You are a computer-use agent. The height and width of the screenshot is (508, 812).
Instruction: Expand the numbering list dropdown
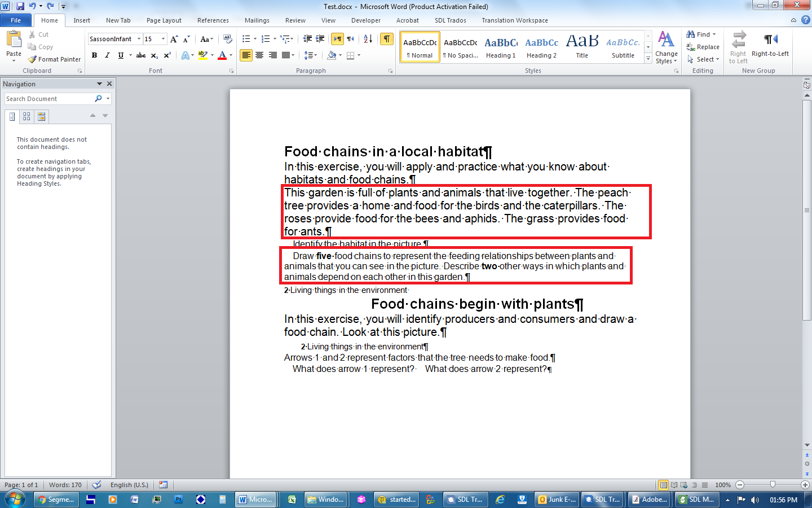tap(275, 39)
